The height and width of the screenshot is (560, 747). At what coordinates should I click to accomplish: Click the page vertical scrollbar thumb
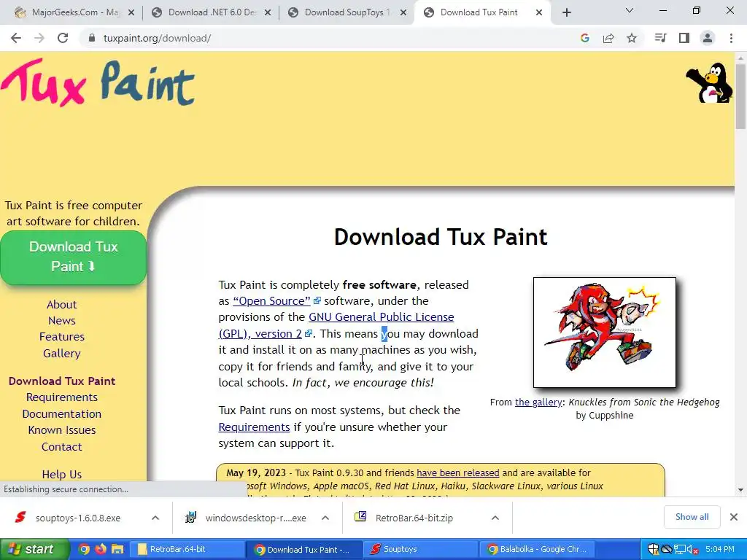[x=740, y=97]
